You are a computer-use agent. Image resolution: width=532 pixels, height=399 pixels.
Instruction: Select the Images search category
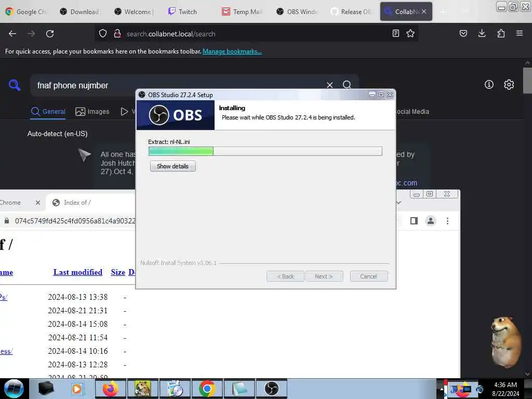pyautogui.click(x=92, y=112)
